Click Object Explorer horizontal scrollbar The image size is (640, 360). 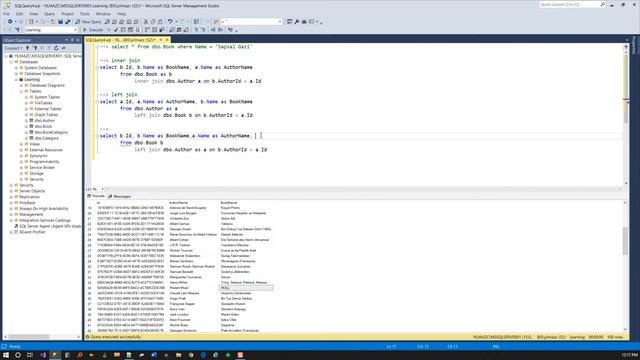point(29,337)
